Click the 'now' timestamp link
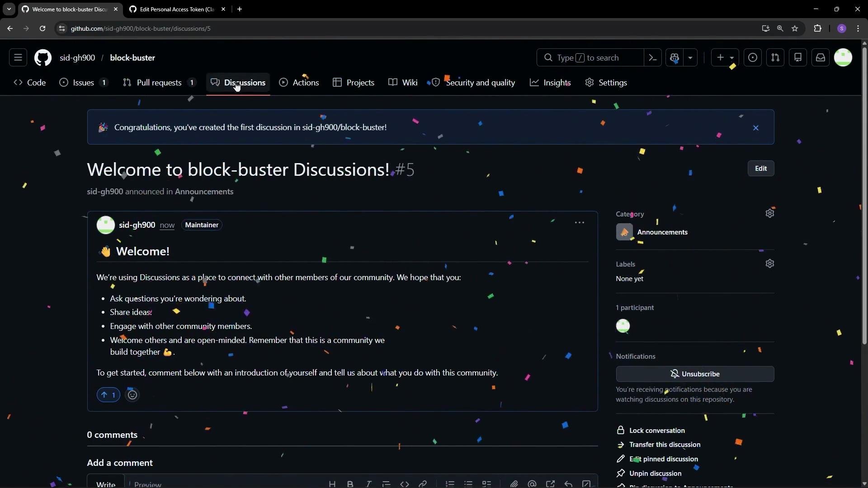 167,225
